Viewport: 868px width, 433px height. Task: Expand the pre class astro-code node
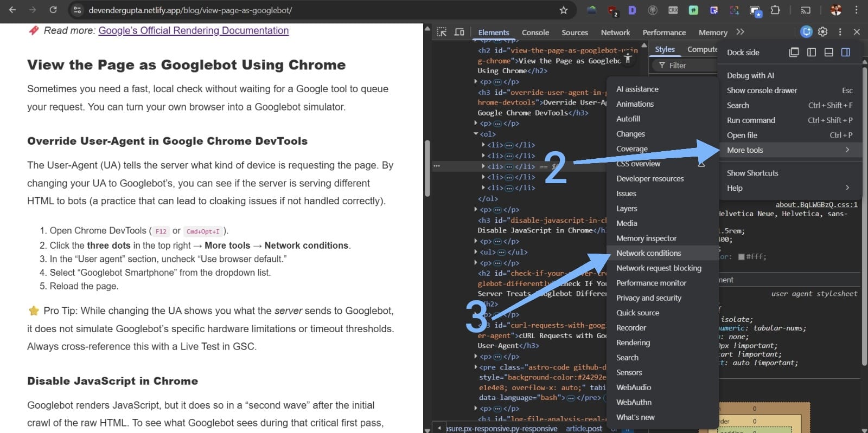coord(476,367)
